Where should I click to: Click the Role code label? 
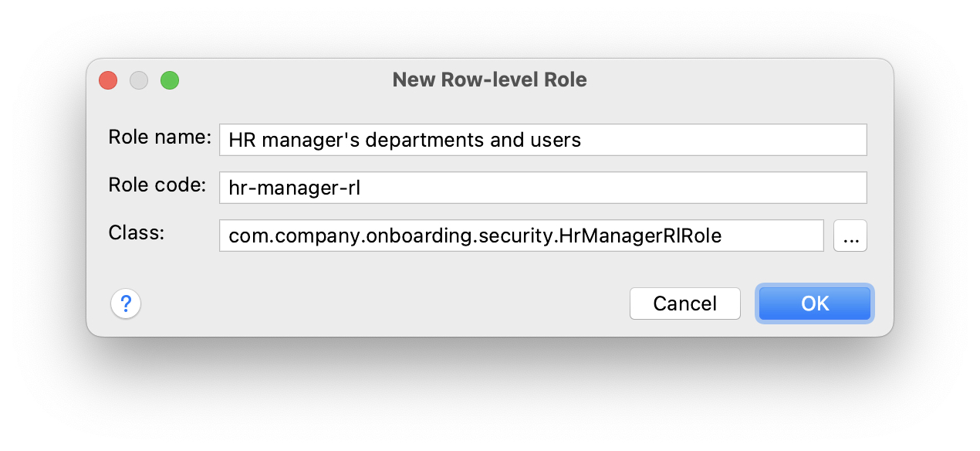point(156,185)
